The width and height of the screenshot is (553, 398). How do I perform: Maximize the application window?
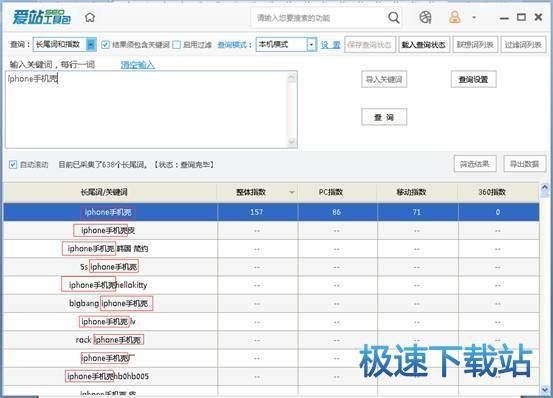pos(521,17)
